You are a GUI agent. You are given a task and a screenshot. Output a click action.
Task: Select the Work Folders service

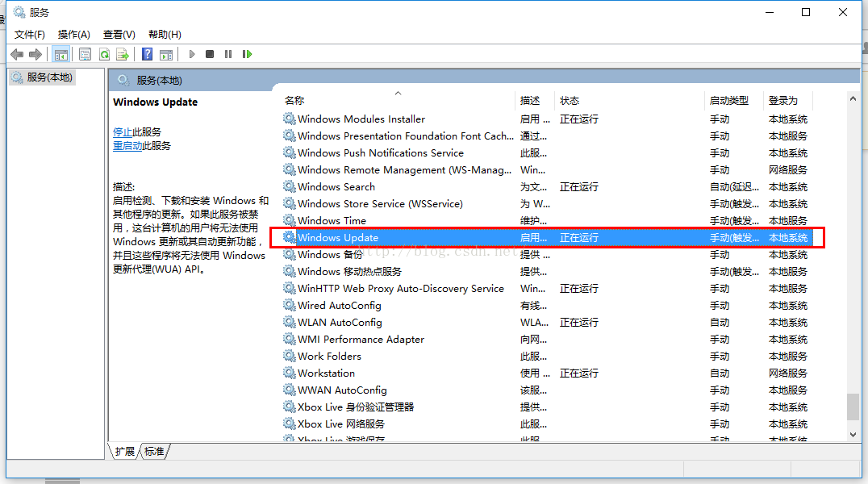(x=547, y=356)
